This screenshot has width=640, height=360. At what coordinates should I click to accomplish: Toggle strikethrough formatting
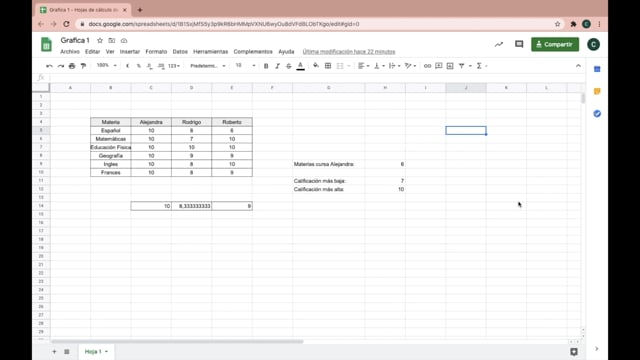(289, 66)
